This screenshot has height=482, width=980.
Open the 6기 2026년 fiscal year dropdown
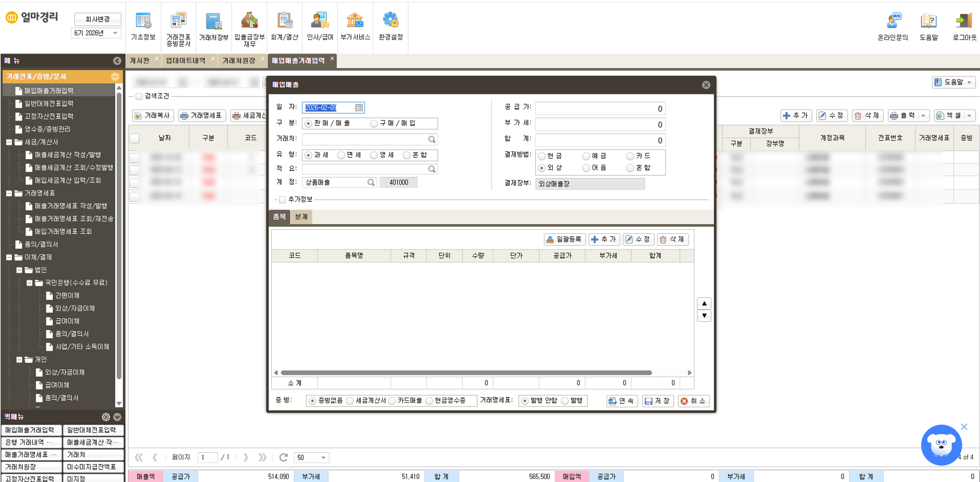click(x=96, y=33)
